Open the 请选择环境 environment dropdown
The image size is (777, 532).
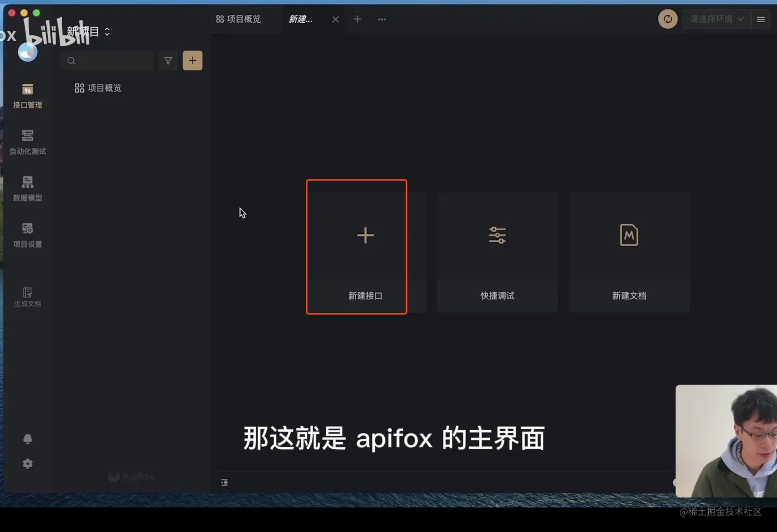pos(717,19)
